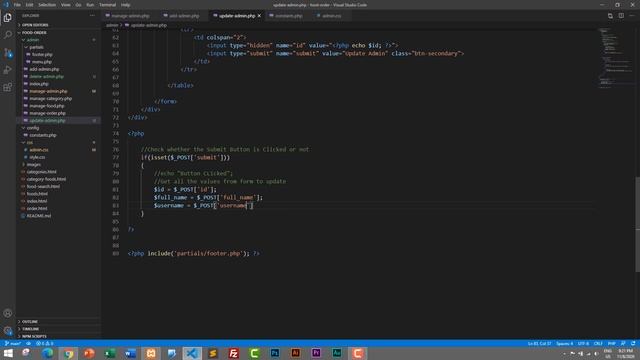Open Illustrator from taskbar
Screen dimensions: 640x360
tap(296, 353)
